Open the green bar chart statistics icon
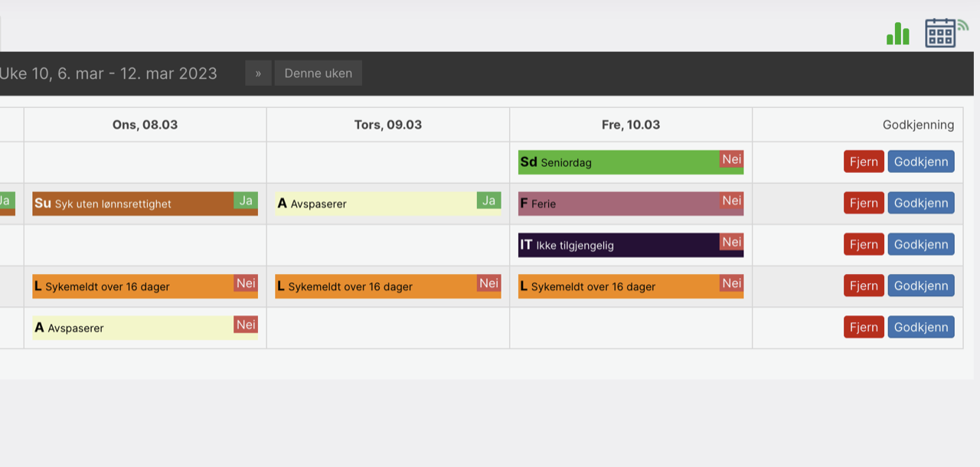 [x=898, y=34]
